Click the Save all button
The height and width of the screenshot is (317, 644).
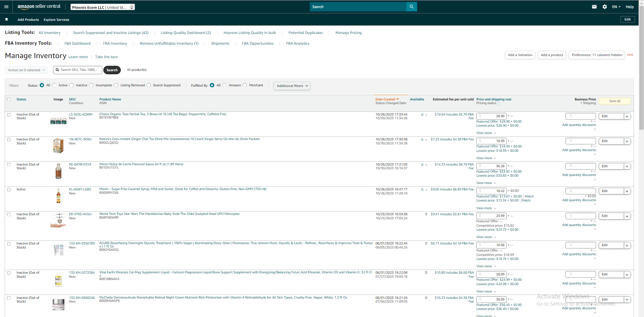[x=614, y=101]
